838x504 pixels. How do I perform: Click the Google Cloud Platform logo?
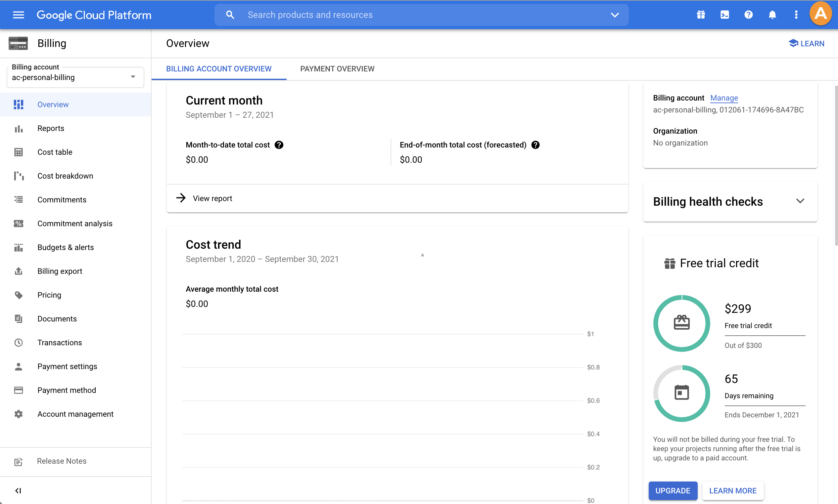tap(94, 15)
